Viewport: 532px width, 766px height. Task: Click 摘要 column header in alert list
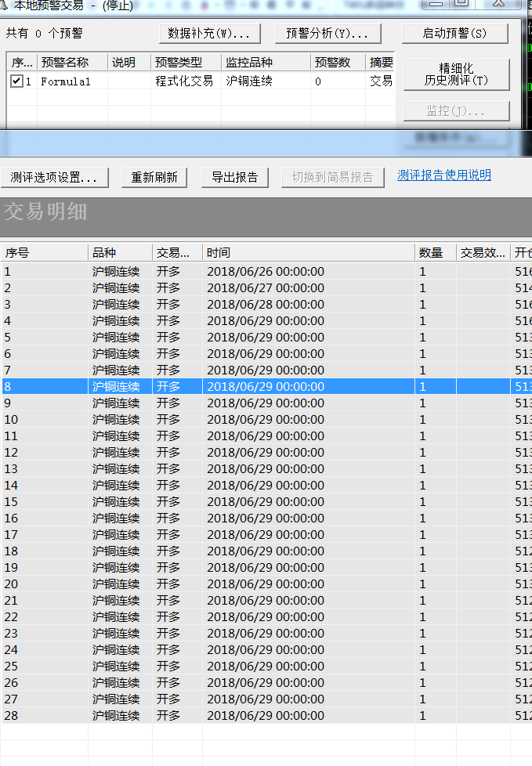[380, 62]
